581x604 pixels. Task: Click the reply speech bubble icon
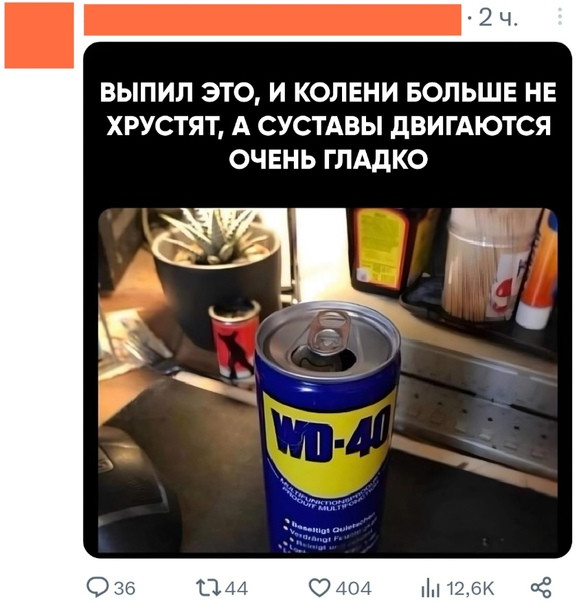96,587
